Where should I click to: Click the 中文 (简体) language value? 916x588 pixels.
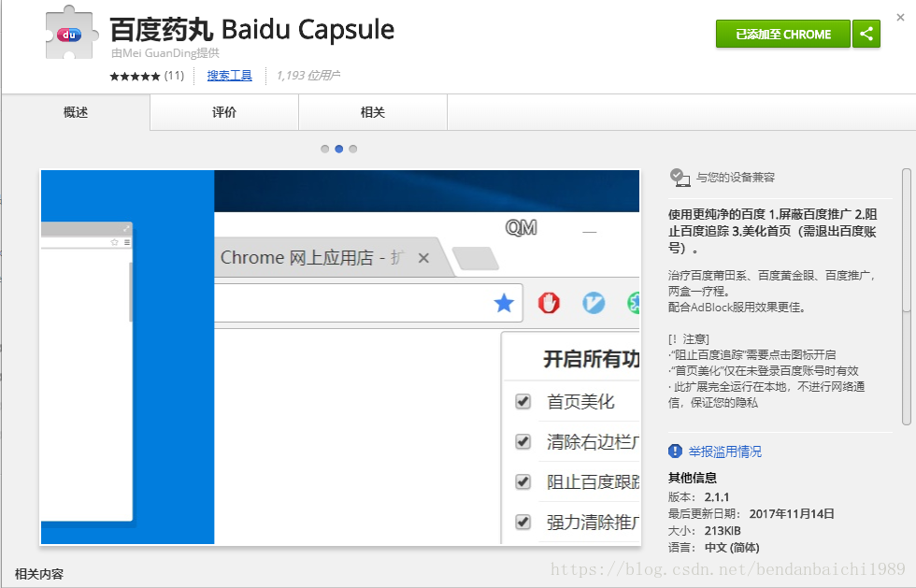click(732, 548)
